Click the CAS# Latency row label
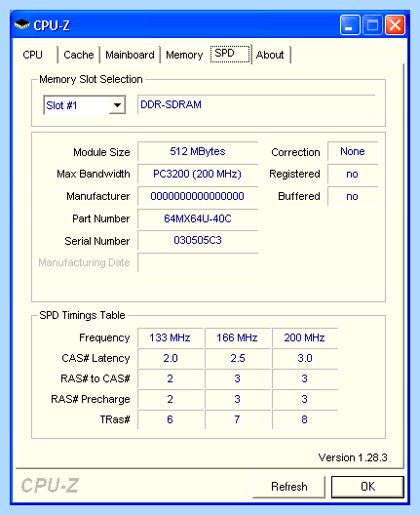Image resolution: width=420 pixels, height=515 pixels. [x=95, y=358]
